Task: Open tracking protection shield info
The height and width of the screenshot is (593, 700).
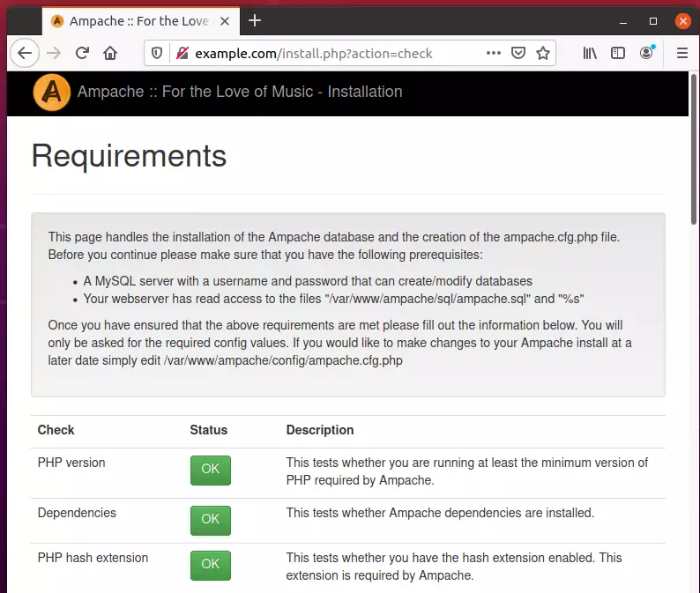Action: coord(157,53)
